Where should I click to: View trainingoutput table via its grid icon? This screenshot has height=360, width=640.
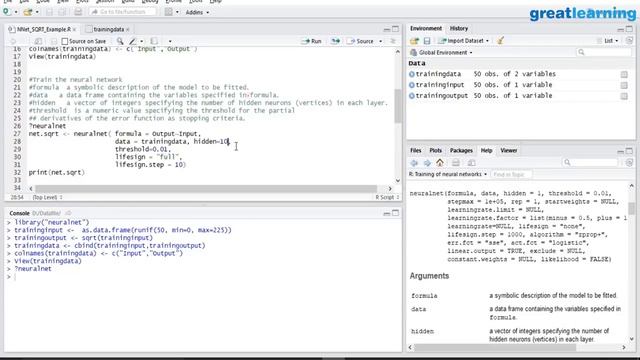point(624,96)
